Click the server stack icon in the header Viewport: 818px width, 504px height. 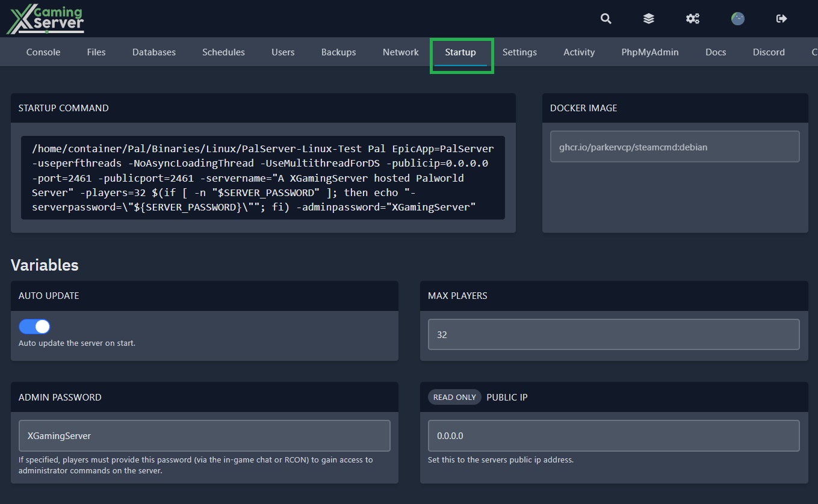pos(648,19)
